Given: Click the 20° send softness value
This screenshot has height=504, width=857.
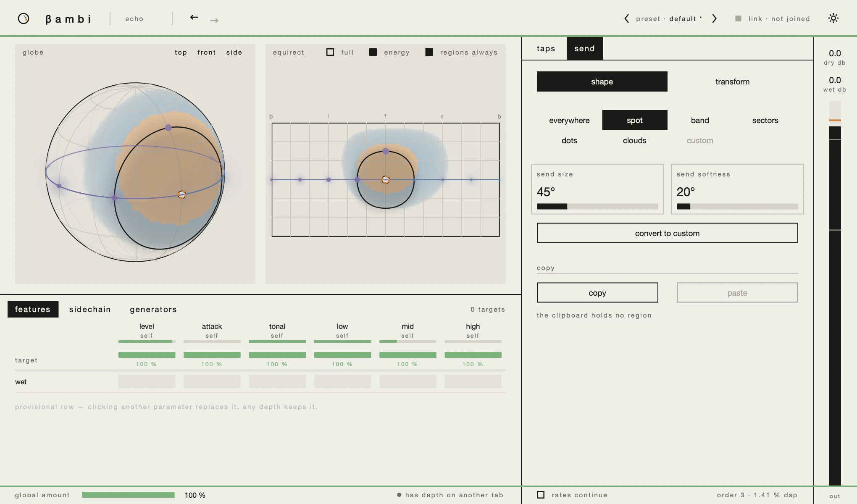Looking at the screenshot, I should [686, 192].
